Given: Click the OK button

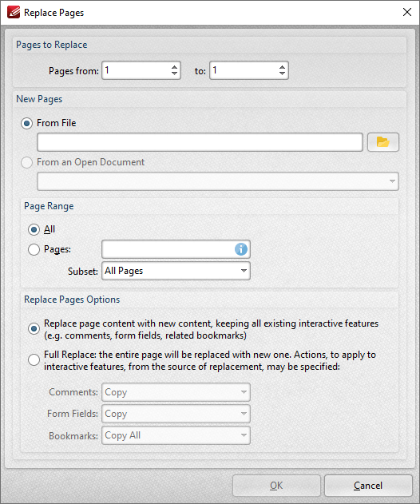Looking at the screenshot, I should click(276, 486).
